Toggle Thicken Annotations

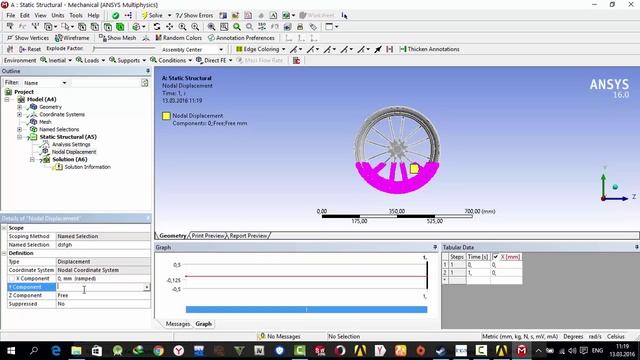(429, 49)
